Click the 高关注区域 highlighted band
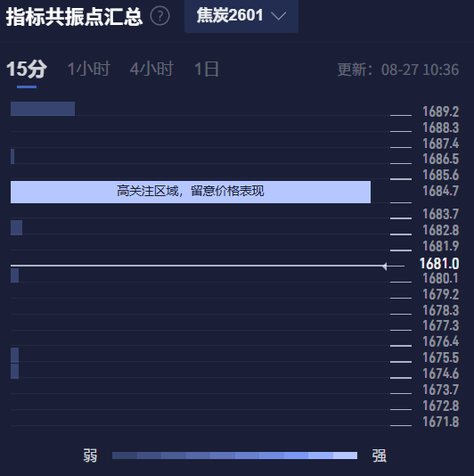The width and height of the screenshot is (474, 476). tap(191, 192)
